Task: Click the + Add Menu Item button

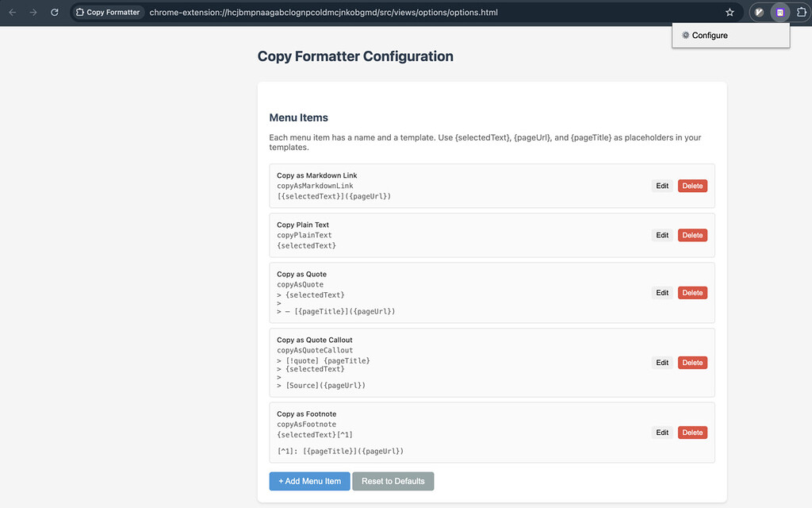Action: click(x=309, y=480)
